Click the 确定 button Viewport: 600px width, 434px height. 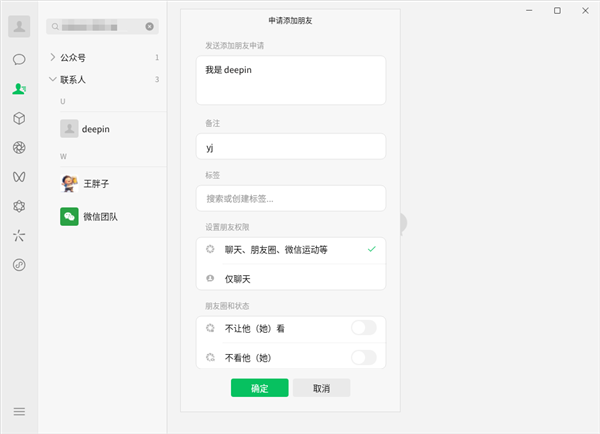coord(259,388)
